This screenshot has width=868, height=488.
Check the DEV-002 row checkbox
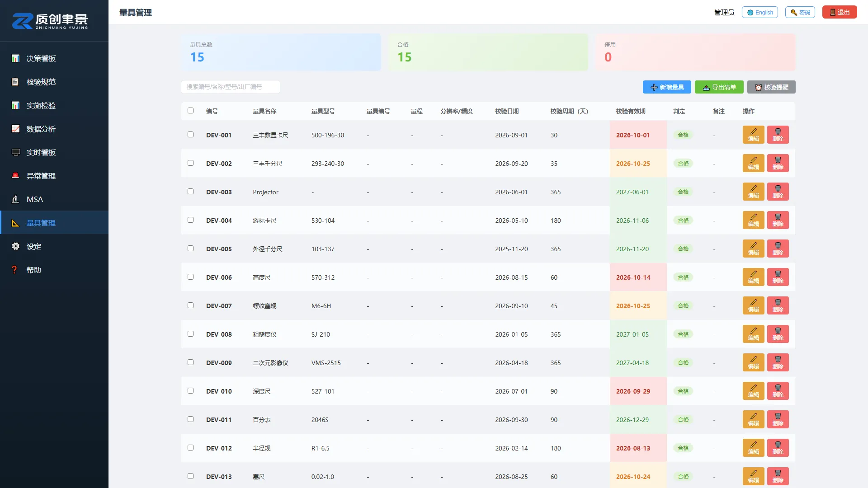tap(190, 163)
